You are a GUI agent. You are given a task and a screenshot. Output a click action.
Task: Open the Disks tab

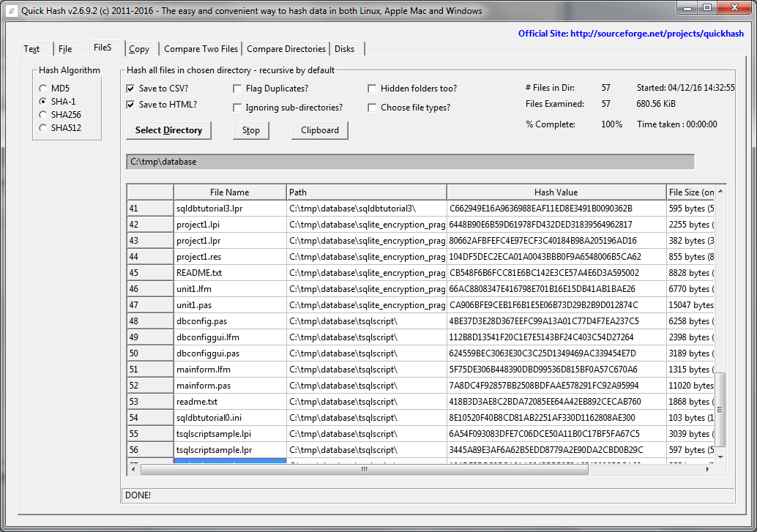[344, 49]
